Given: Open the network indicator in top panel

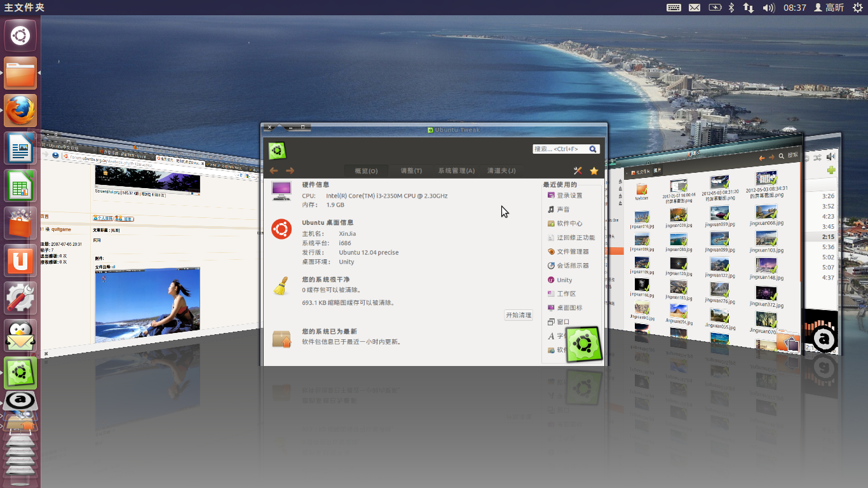Looking at the screenshot, I should tap(749, 8).
